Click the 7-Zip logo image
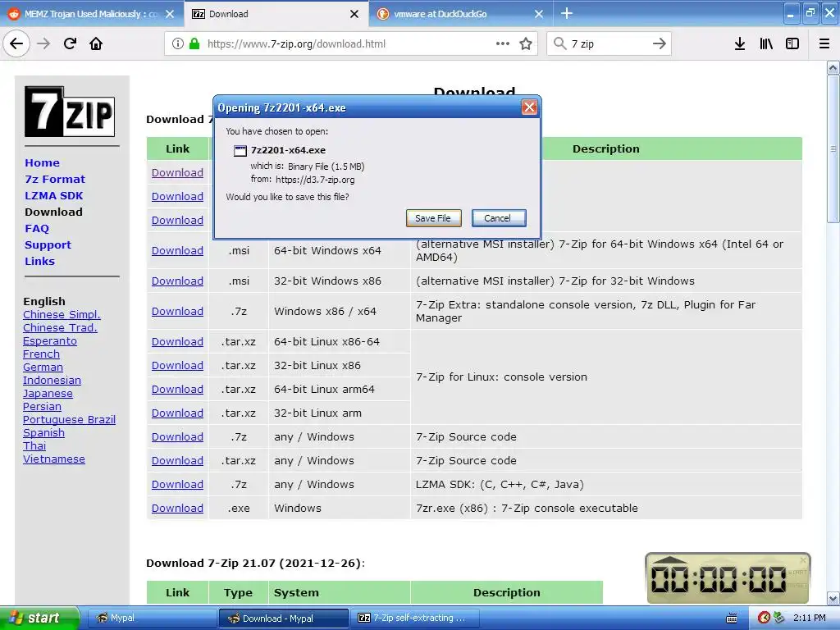The image size is (840, 630). click(70, 112)
